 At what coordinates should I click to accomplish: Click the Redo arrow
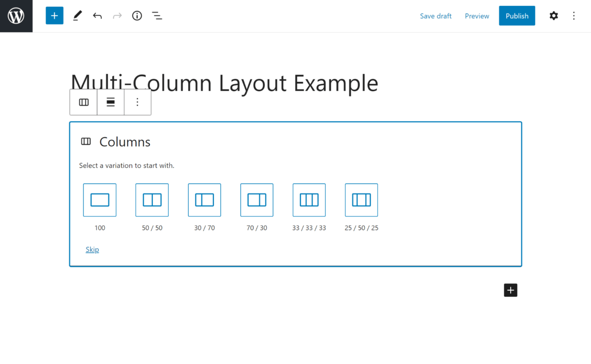click(117, 15)
